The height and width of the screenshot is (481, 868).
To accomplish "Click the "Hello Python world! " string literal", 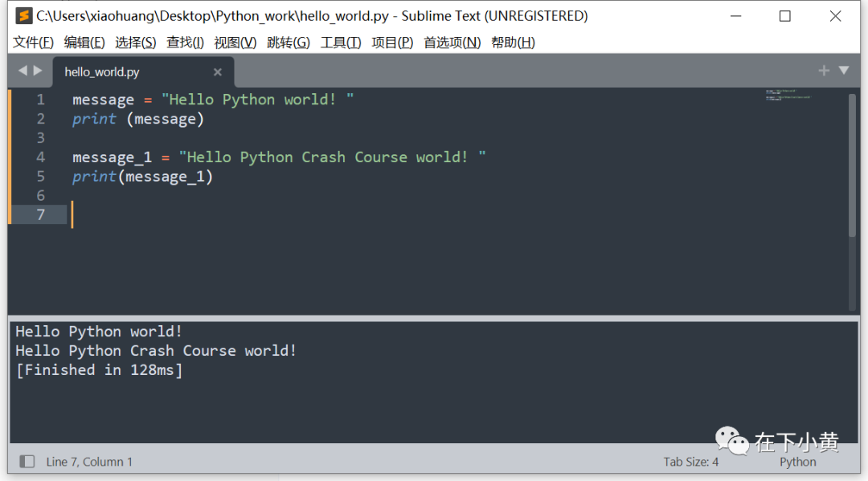I will 257,100.
